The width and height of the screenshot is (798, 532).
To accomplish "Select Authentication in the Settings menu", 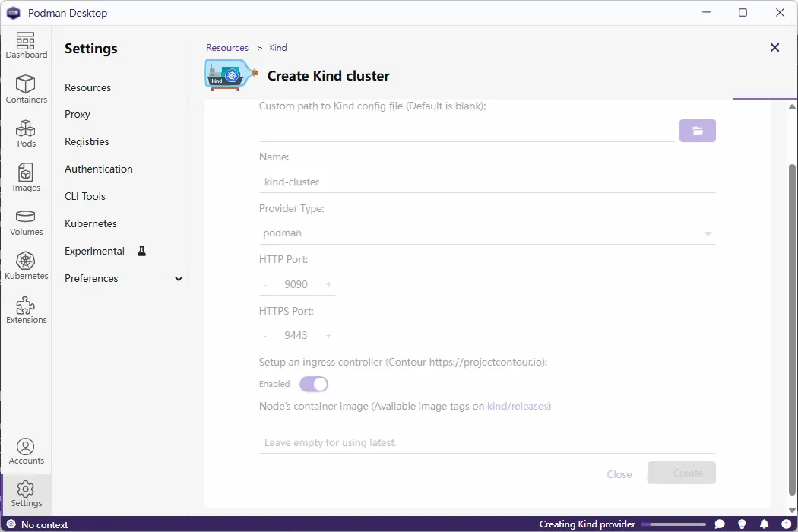I will coord(98,169).
